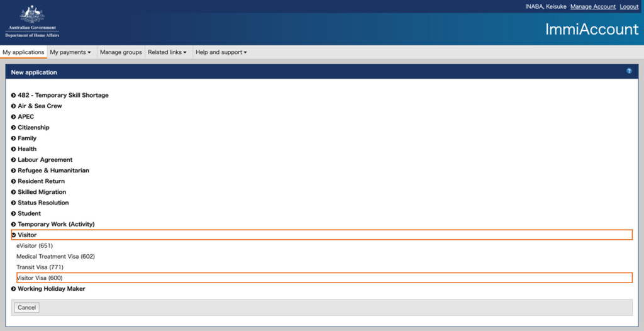Expand the Status Resolution category
This screenshot has width=644, height=331.
(40, 203)
